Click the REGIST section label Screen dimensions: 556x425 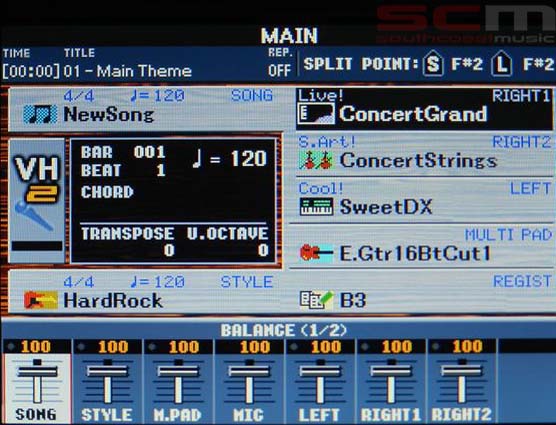pos(523,281)
